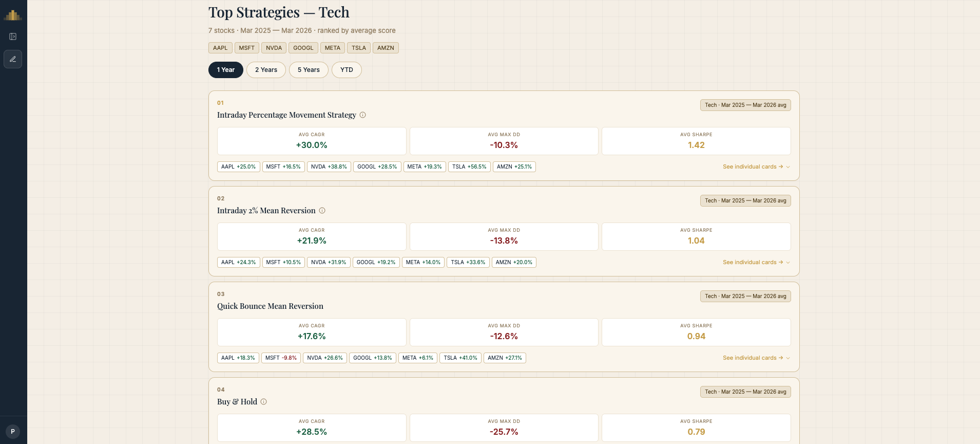Click the GOOGL +19.2% chip
This screenshot has height=444, width=980.
[x=376, y=262]
